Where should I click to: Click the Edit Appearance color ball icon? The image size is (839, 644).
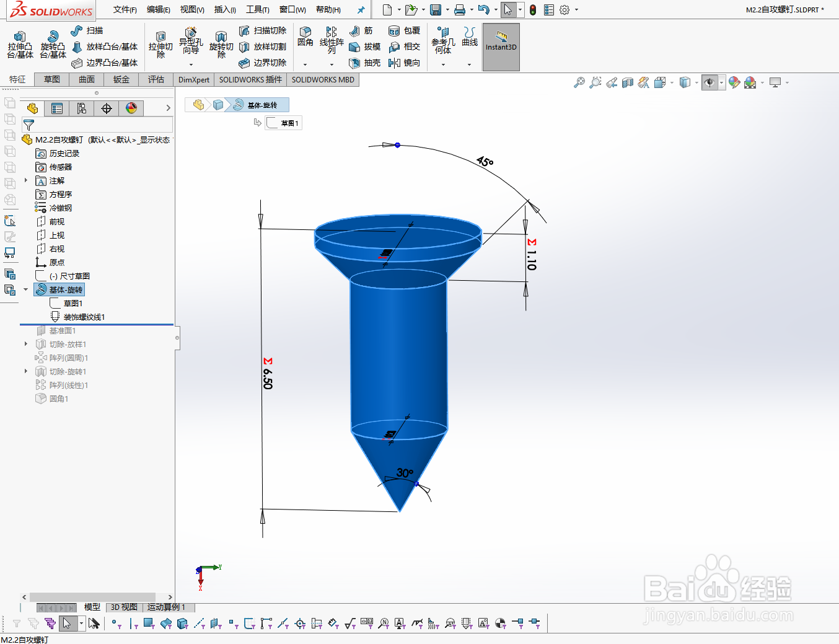pos(734,82)
